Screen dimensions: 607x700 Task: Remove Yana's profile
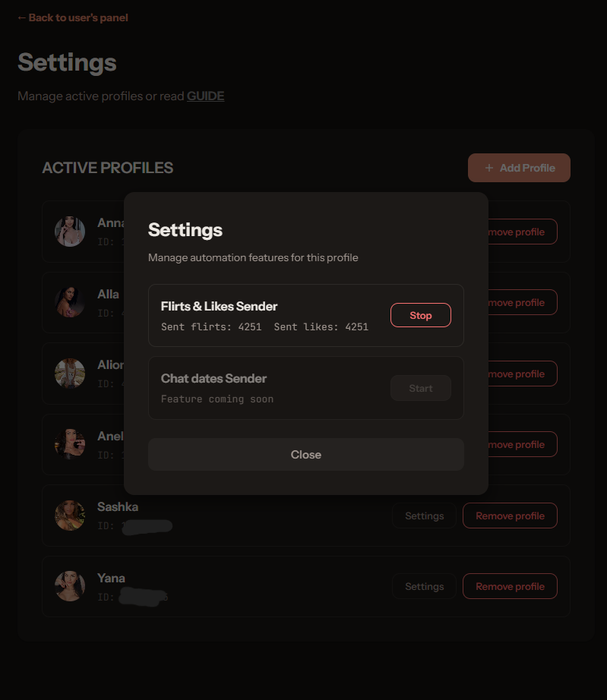pos(510,586)
